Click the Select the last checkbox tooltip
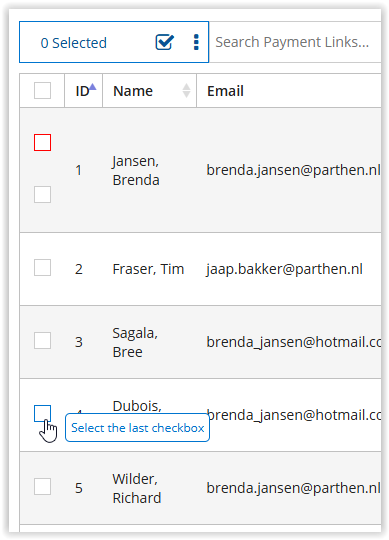The height and width of the screenshot is (540, 389). pos(137,428)
